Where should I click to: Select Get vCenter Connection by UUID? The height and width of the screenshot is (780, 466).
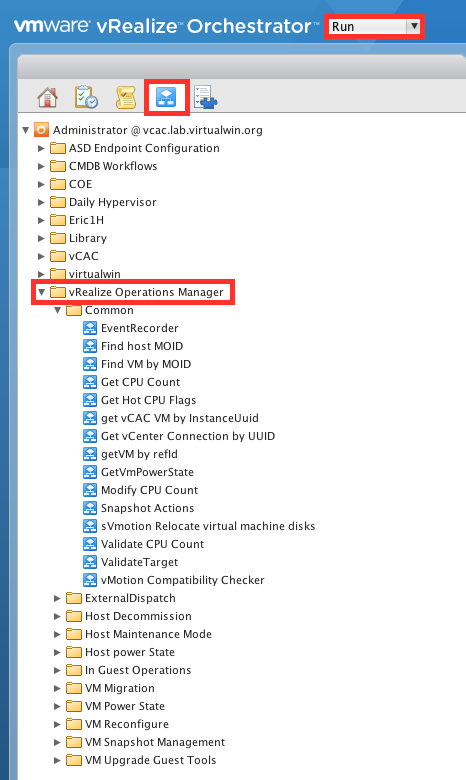[188, 436]
